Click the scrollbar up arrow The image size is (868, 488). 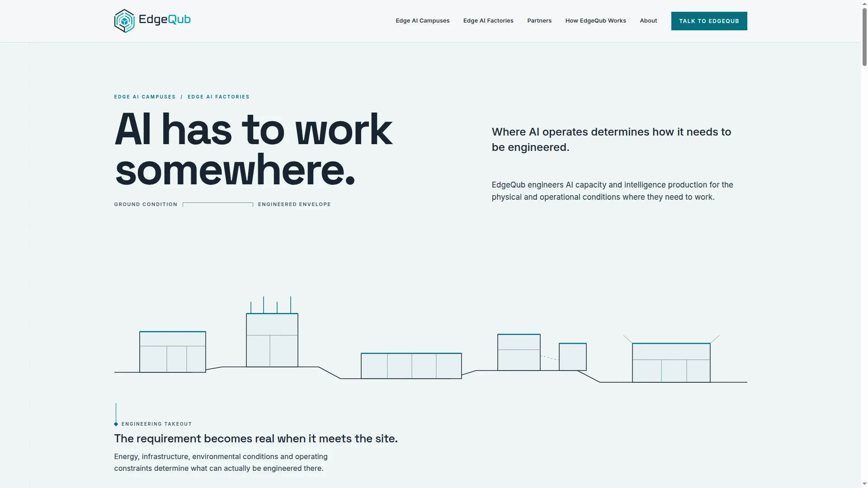(864, 4)
